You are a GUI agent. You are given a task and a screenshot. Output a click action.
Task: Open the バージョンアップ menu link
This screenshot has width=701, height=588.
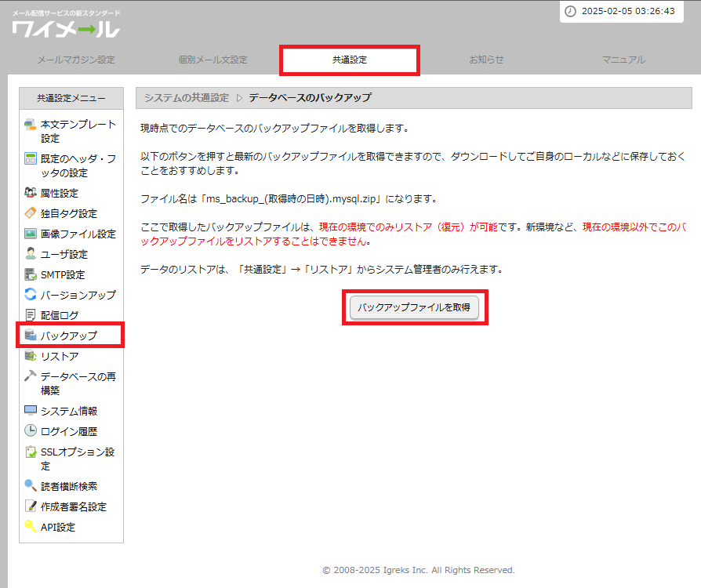(x=78, y=295)
